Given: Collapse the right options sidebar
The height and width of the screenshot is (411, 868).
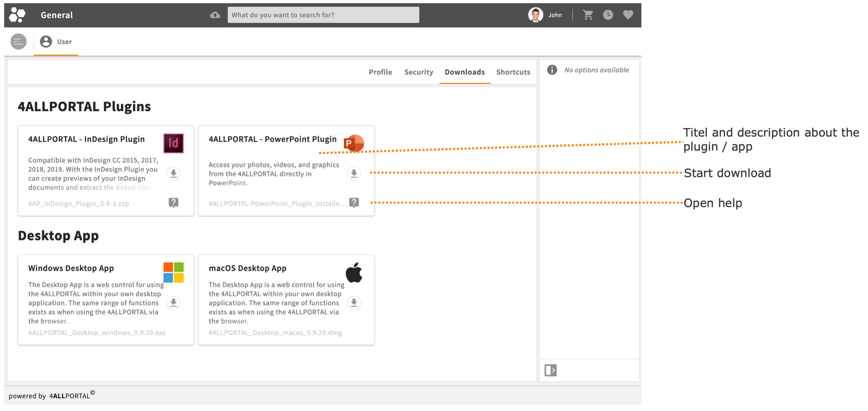Looking at the screenshot, I should pos(551,370).
